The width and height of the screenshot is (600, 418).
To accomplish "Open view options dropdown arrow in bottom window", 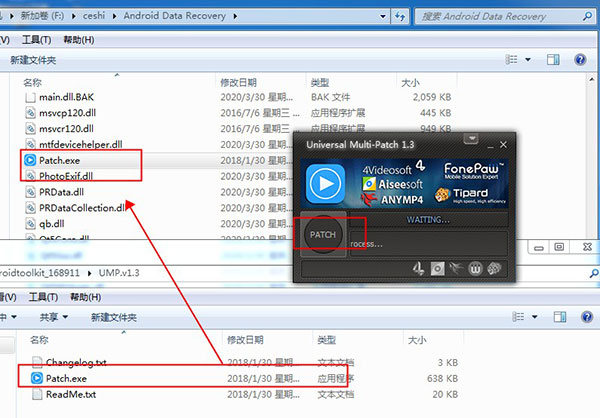I will [x=535, y=317].
